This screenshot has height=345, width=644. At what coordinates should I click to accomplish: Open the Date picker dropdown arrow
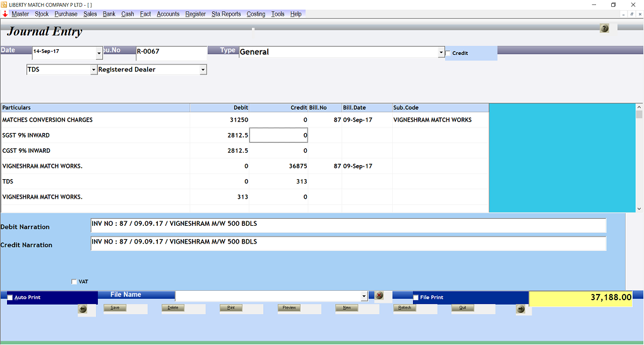pyautogui.click(x=98, y=53)
